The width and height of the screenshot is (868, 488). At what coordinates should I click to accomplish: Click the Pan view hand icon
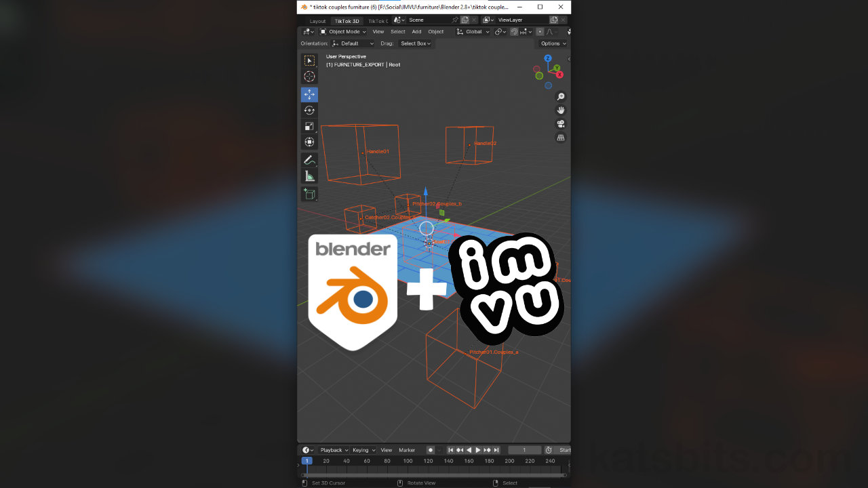(x=561, y=110)
